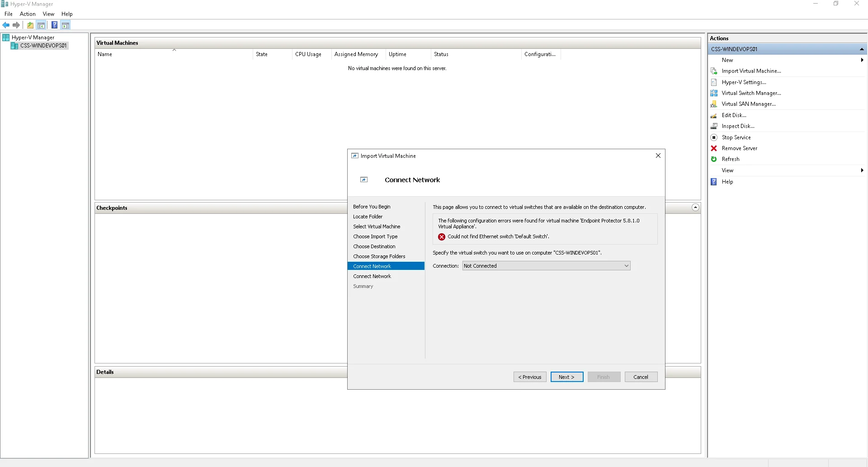Select Choose Storage Folders wizard step
868x467 pixels.
click(x=379, y=256)
